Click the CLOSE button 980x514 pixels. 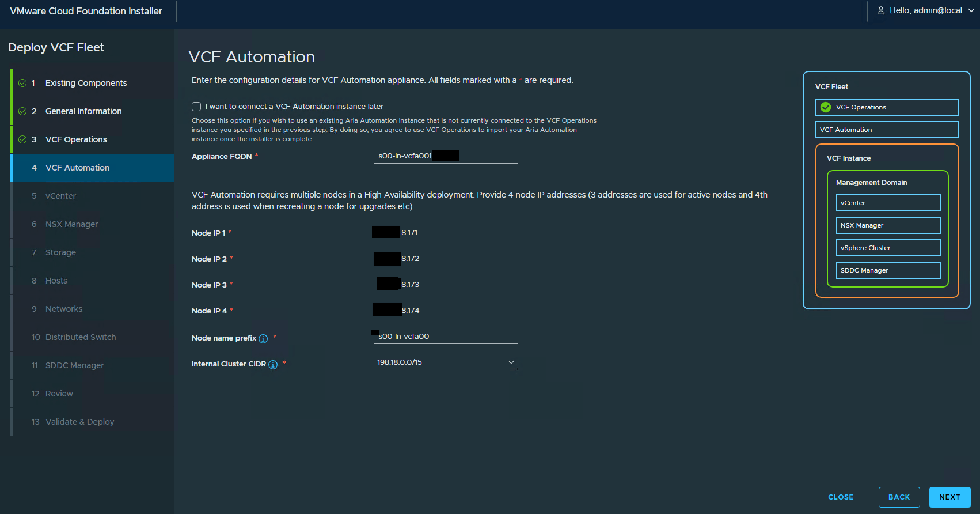(x=841, y=497)
